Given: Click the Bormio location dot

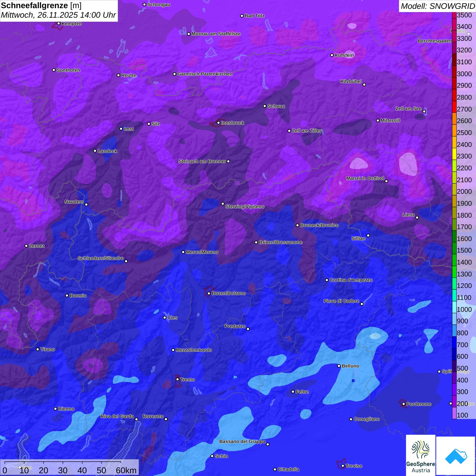Looking at the screenshot, I should [x=67, y=295].
